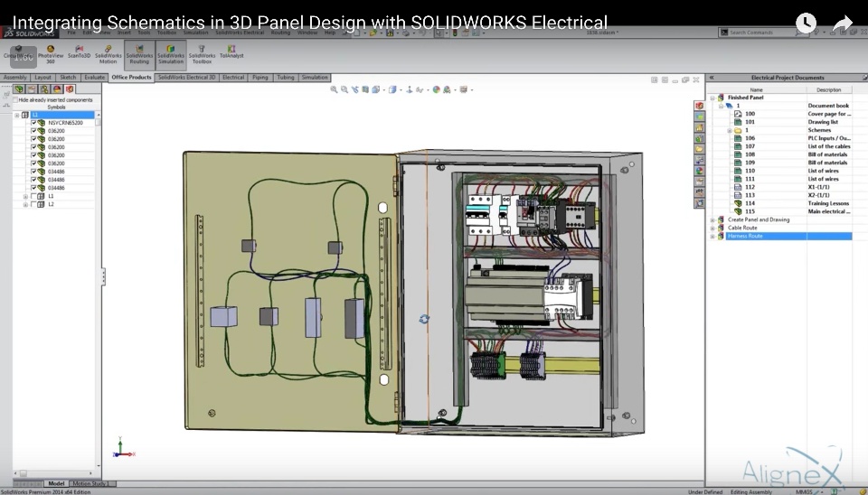
Task: Open the File Explorer folder task pane icon
Action: [x=700, y=149]
